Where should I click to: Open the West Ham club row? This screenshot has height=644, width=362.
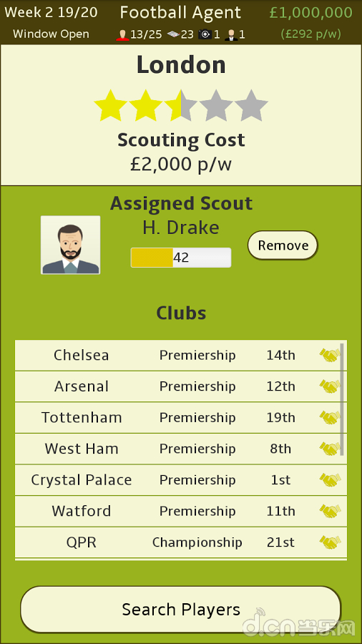pyautogui.click(x=181, y=449)
